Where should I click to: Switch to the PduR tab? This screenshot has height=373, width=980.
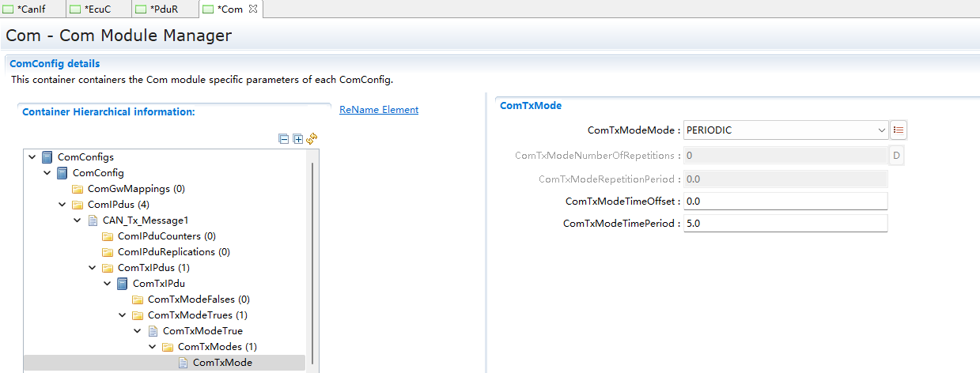pyautogui.click(x=161, y=9)
